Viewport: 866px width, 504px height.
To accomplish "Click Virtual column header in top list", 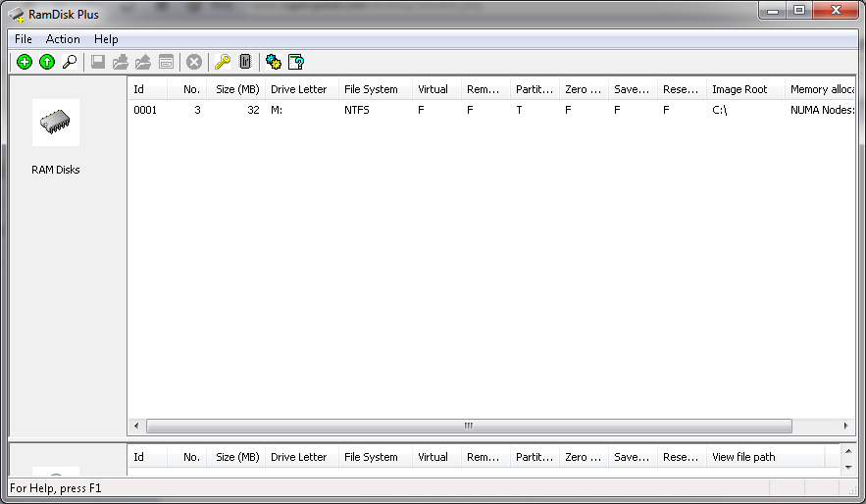I will click(x=436, y=89).
